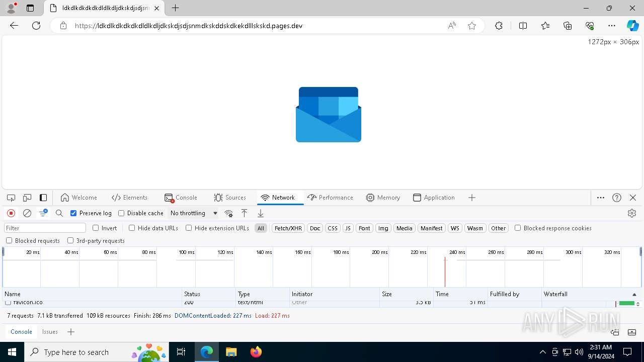Open DevTools customize three-dots menu

click(601, 198)
